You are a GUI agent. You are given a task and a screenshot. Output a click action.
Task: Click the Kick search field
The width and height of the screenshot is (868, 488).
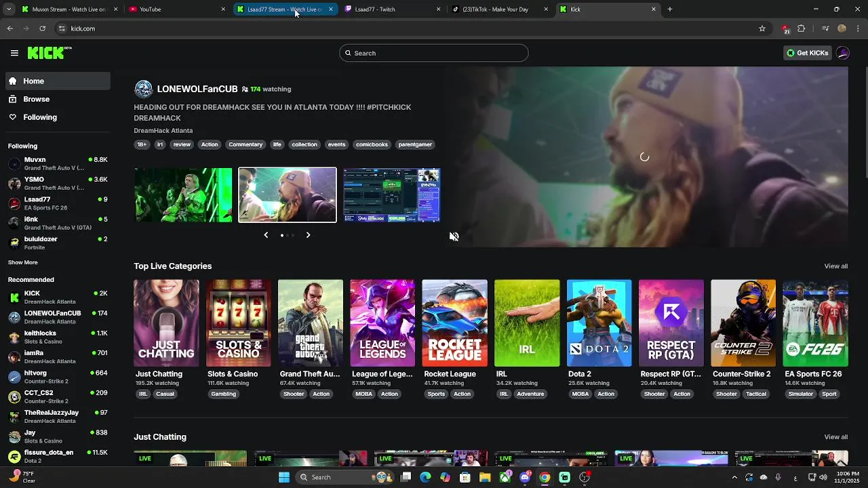click(x=434, y=53)
